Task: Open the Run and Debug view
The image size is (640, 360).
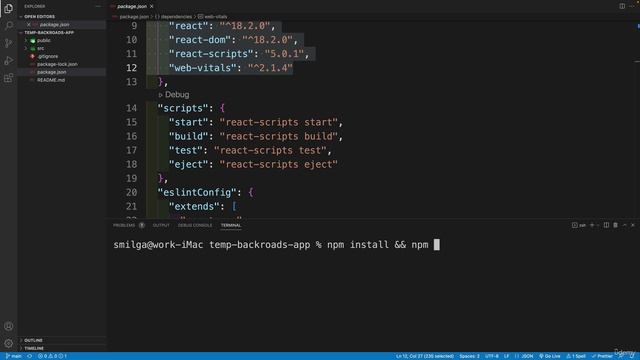Action: tap(8, 61)
